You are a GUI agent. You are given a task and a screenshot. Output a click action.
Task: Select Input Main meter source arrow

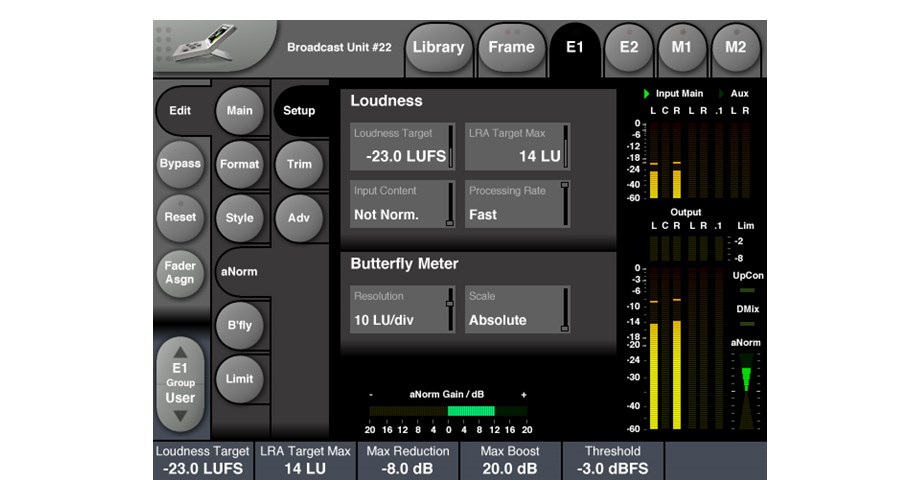click(646, 93)
